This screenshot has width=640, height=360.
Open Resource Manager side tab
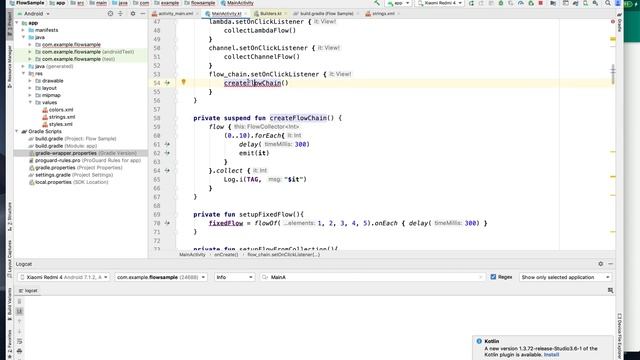click(x=10, y=67)
